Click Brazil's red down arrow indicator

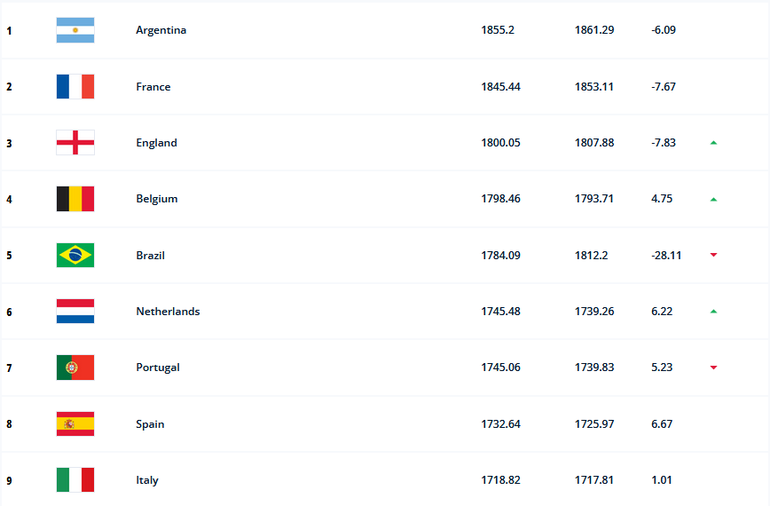(713, 255)
